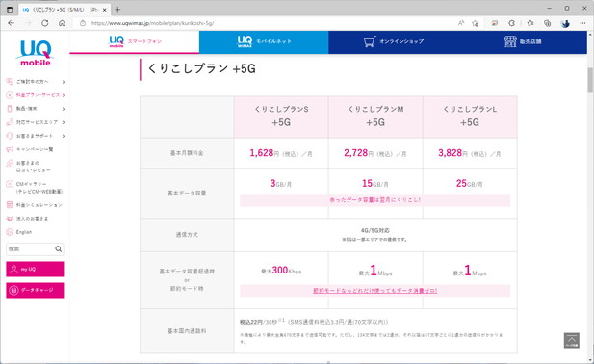Click the お客さまの口コミ・レビュー icon
This screenshot has width=594, height=364.
coord(10,163)
